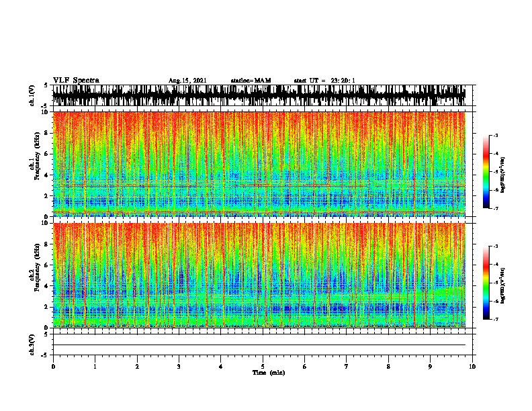The height and width of the screenshot is (411, 532).
Task: Click the date "Aug.15, 2021" in header
Action: [x=187, y=81]
